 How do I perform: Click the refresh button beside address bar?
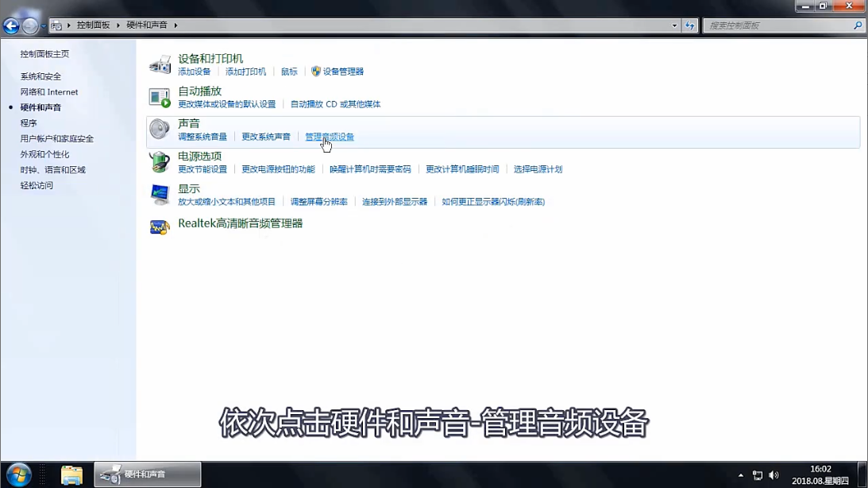point(690,25)
